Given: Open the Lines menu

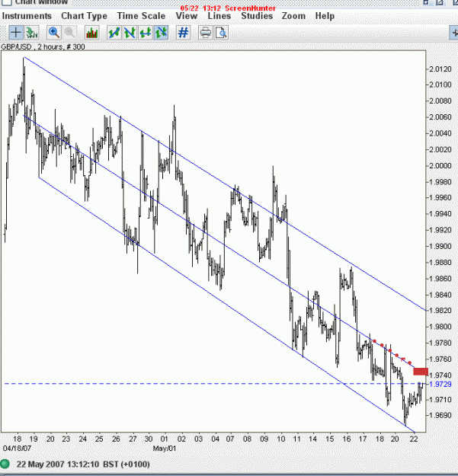Looking at the screenshot, I should (x=219, y=16).
